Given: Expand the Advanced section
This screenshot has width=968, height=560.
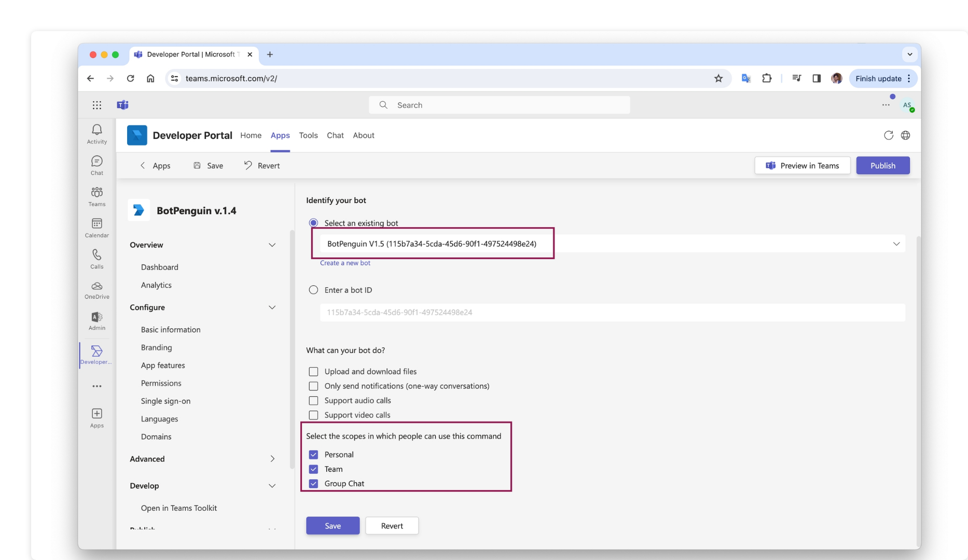Looking at the screenshot, I should (x=272, y=459).
